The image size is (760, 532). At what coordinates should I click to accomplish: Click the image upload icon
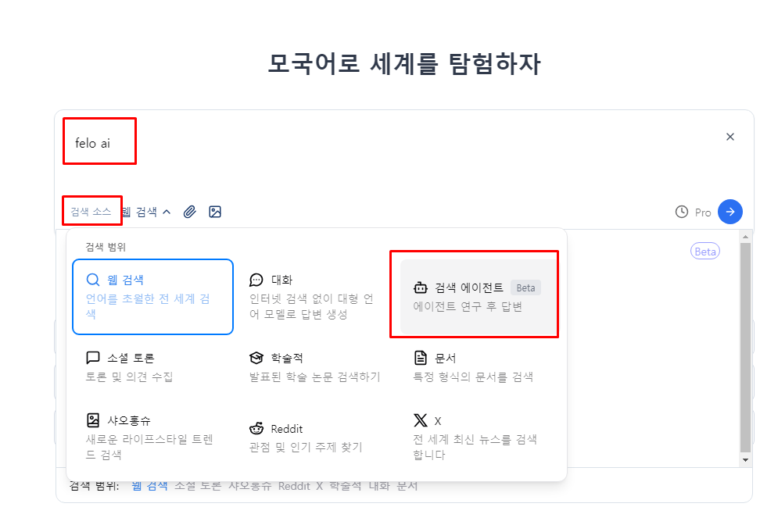[x=215, y=212]
